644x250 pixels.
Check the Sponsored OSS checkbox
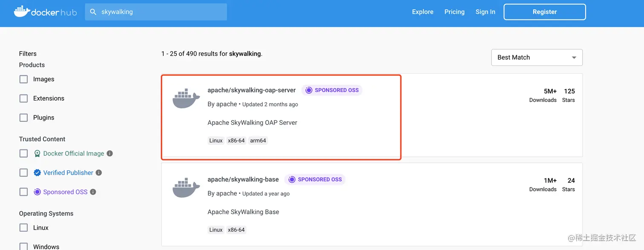click(x=24, y=192)
